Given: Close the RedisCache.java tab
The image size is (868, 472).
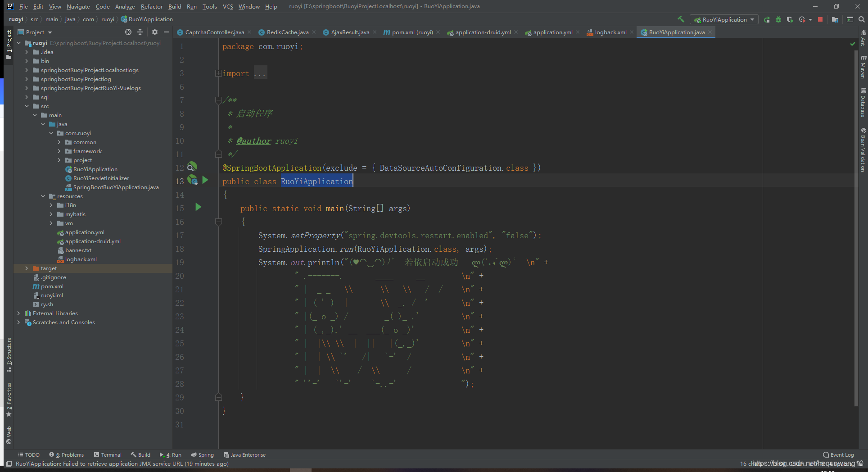Looking at the screenshot, I should [314, 32].
